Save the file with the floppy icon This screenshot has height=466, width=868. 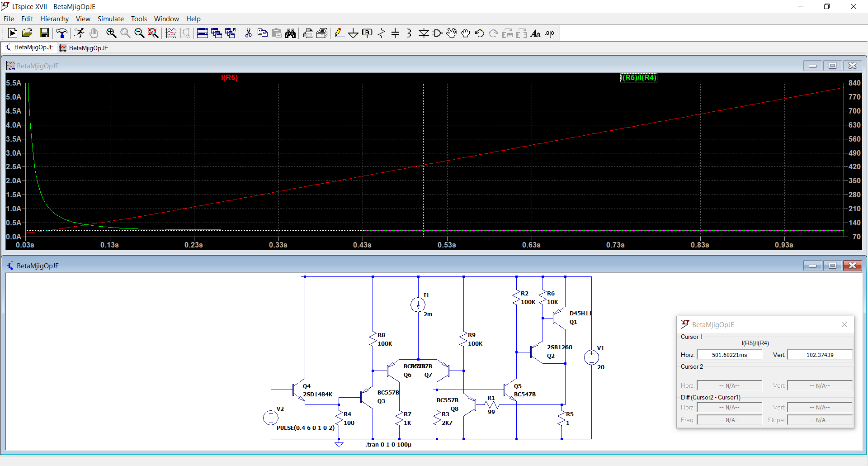(44, 33)
